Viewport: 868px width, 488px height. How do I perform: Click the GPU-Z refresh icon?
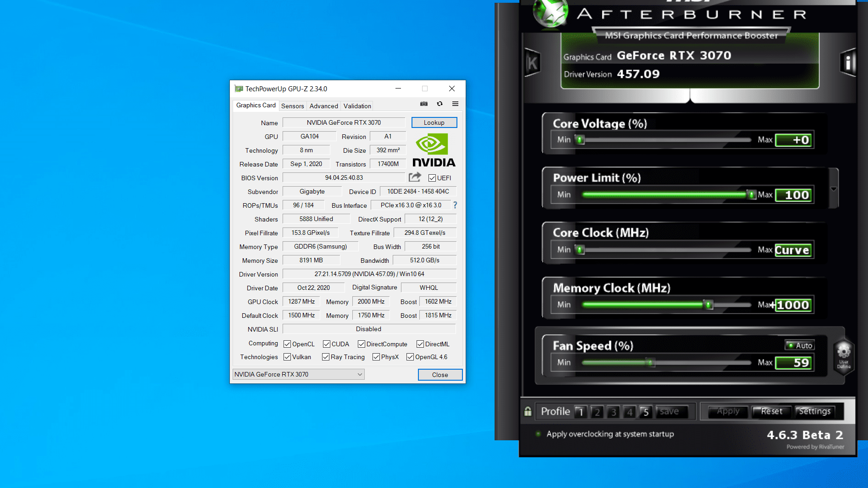(440, 104)
